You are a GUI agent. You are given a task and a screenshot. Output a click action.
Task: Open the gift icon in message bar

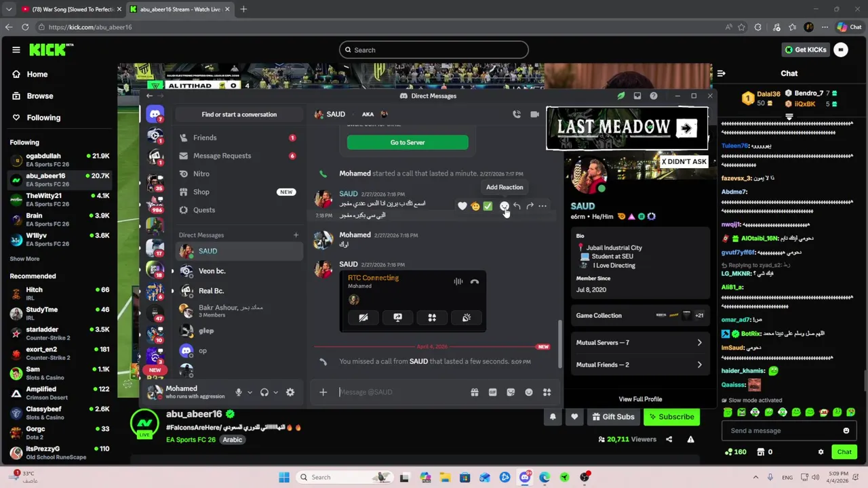[474, 392]
